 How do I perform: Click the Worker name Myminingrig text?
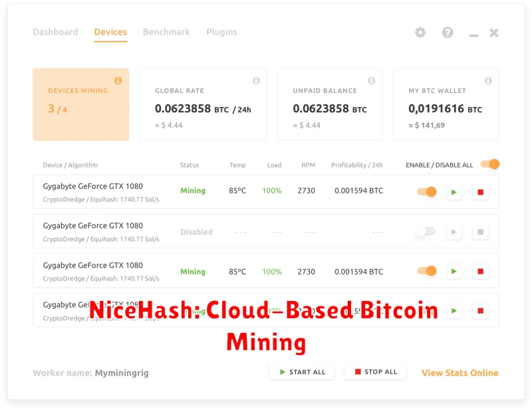(x=91, y=373)
